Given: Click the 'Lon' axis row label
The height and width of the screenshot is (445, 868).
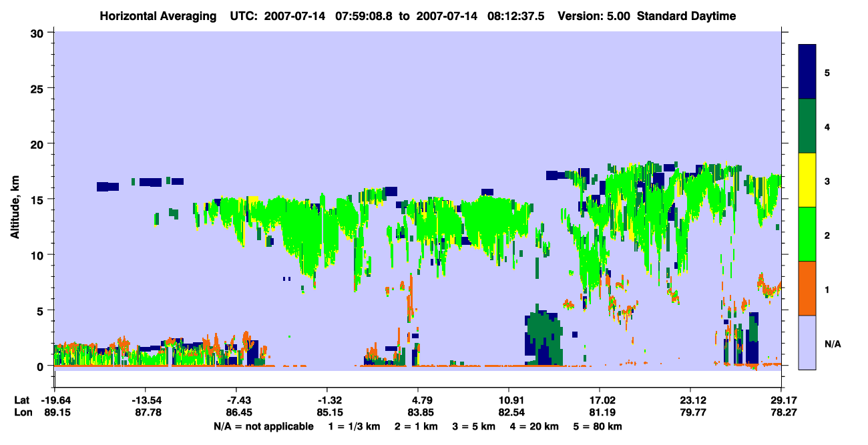Looking at the screenshot, I should pos(23,413).
